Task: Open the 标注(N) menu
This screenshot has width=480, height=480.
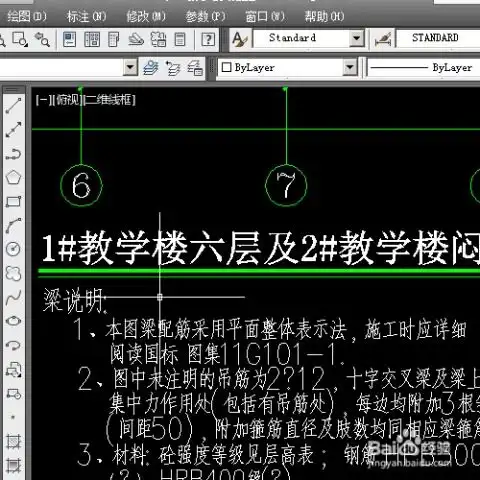Action: pos(86,16)
